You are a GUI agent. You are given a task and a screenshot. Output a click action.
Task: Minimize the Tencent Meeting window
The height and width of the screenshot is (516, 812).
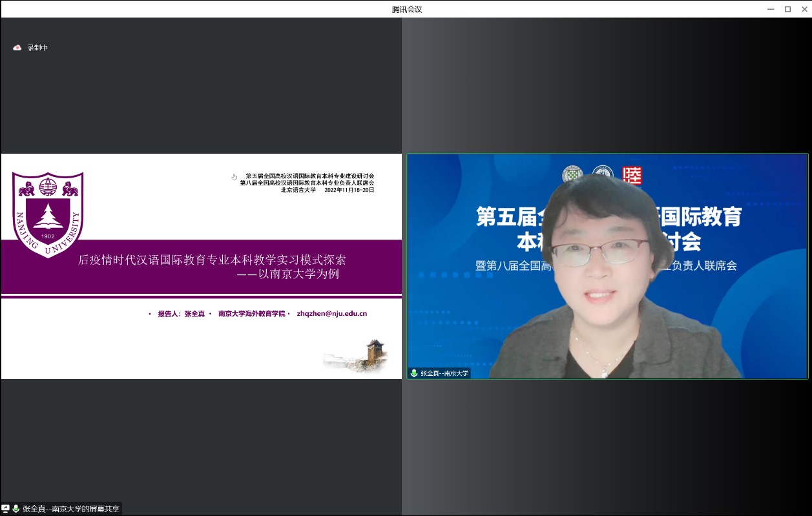(771, 9)
